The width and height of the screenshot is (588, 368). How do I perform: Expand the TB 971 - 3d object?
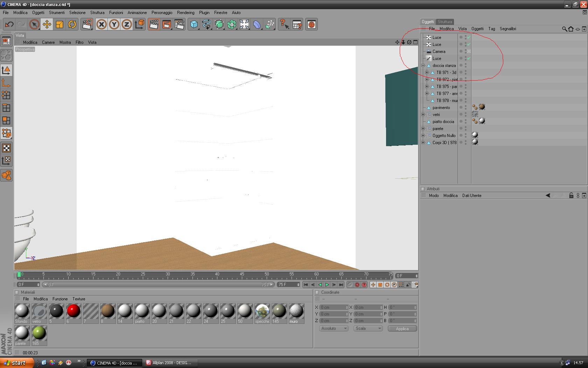(427, 73)
